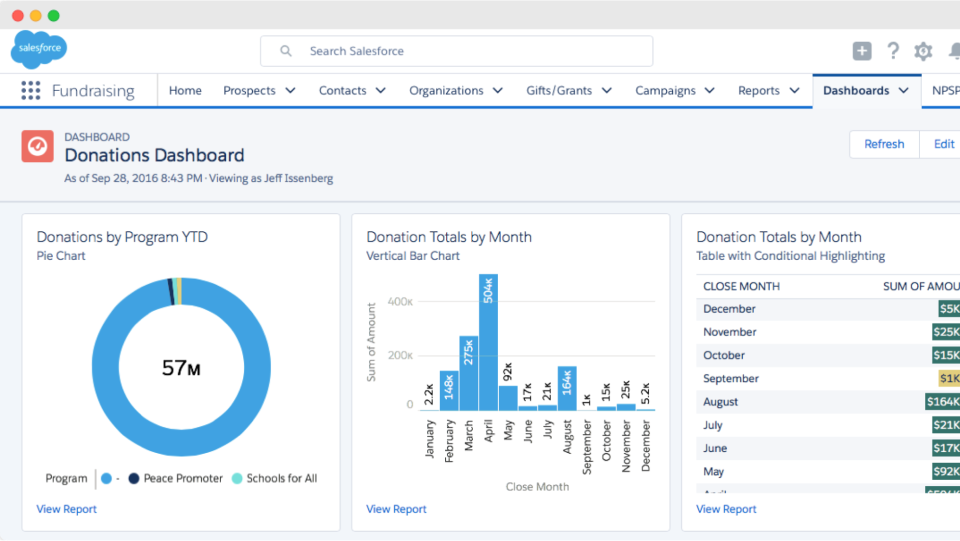
Task: Expand the Organizations dropdown chevron
Action: (x=498, y=91)
